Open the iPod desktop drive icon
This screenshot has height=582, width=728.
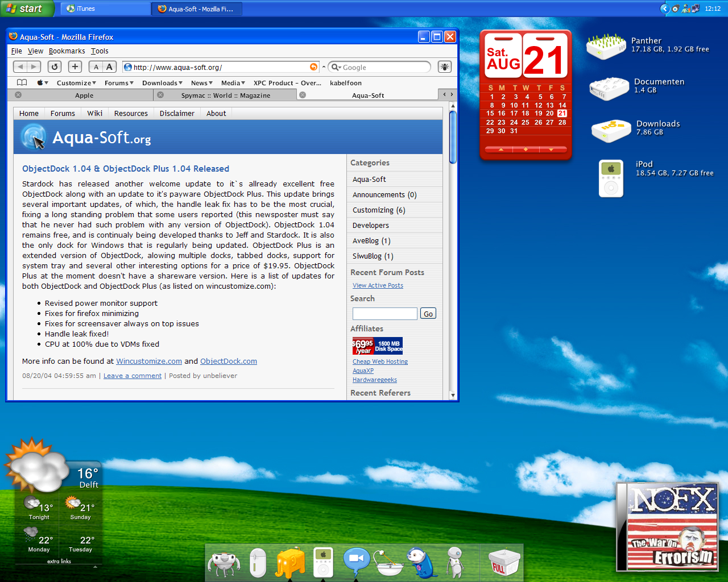point(611,178)
